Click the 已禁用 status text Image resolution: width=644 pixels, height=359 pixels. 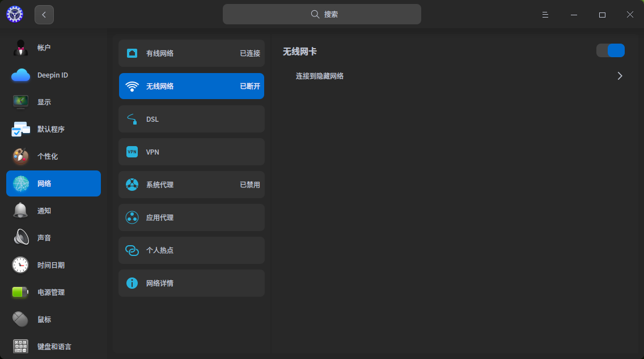click(249, 185)
